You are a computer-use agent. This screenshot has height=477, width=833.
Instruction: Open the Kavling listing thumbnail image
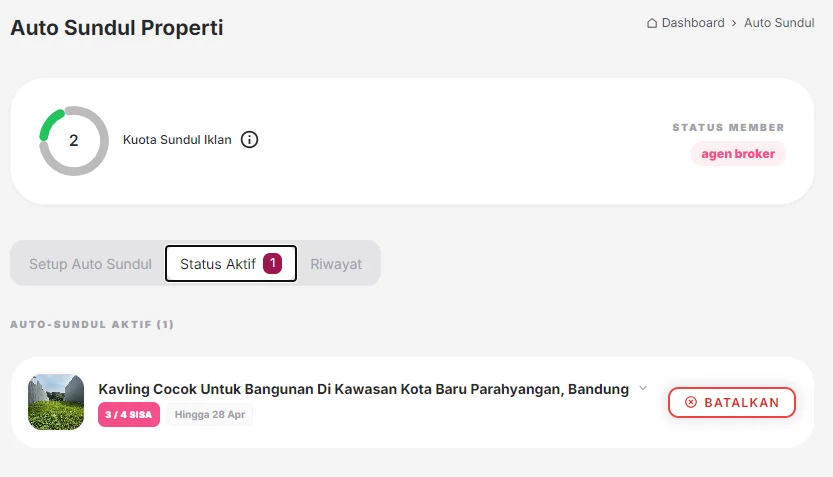[x=56, y=402]
